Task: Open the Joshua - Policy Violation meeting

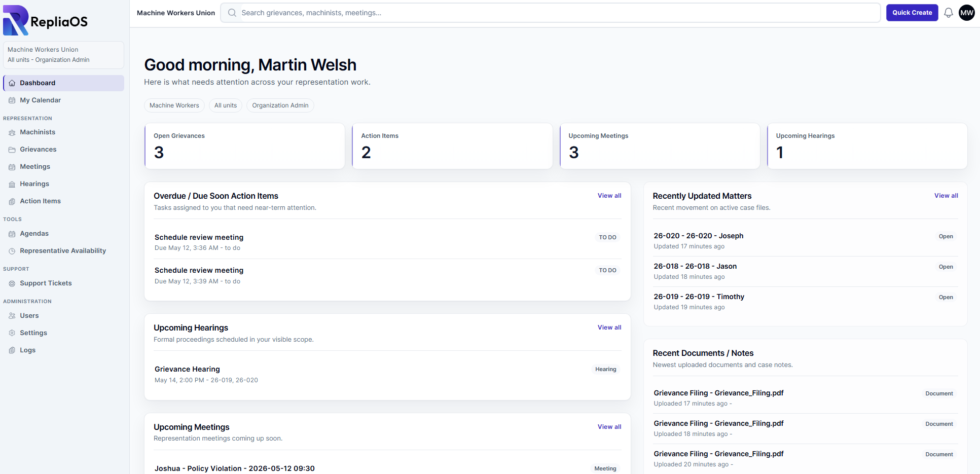Action: point(387,468)
